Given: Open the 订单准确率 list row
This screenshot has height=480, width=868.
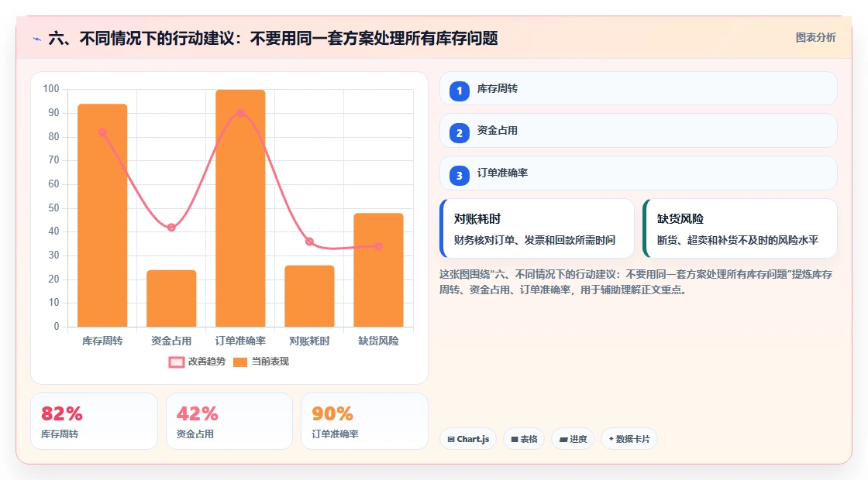Looking at the screenshot, I should pyautogui.click(x=639, y=173).
